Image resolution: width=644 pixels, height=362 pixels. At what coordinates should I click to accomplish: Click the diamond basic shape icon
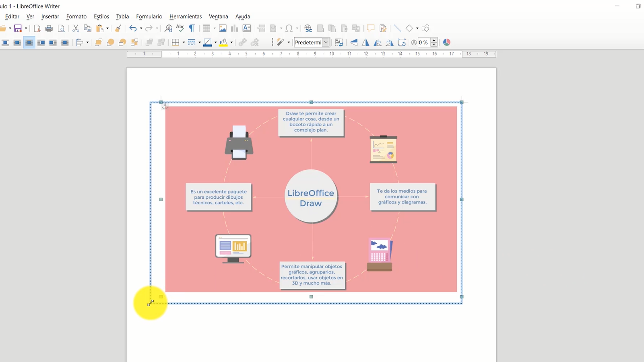point(409,28)
